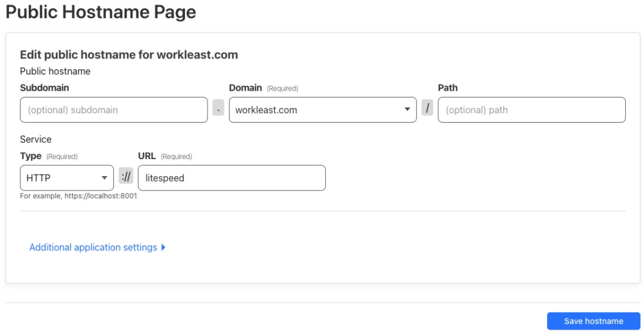
Task: Click the Domain (Required) label
Action: coord(264,88)
